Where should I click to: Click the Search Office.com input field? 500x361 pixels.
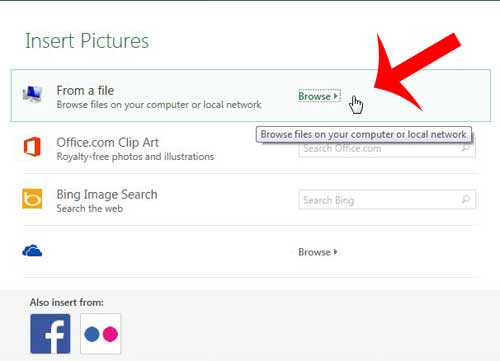coord(387,148)
